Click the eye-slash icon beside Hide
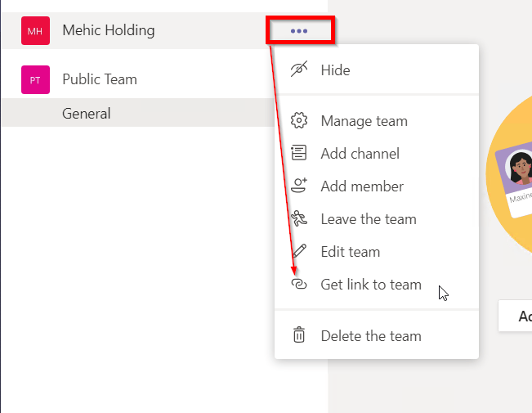 (299, 70)
